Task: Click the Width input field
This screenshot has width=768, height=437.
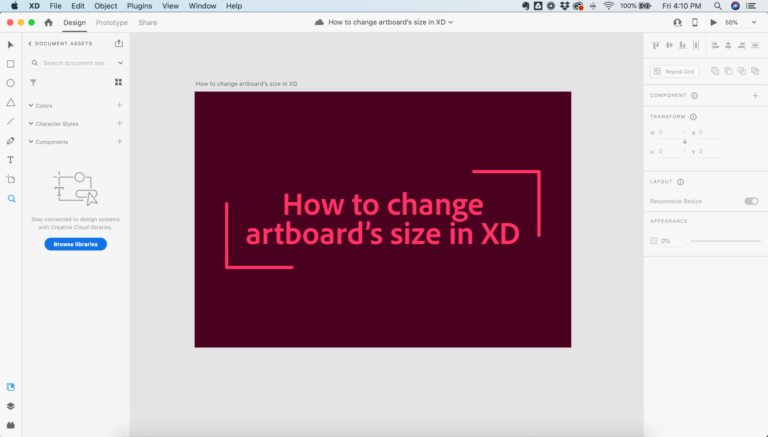Action: coord(670,132)
